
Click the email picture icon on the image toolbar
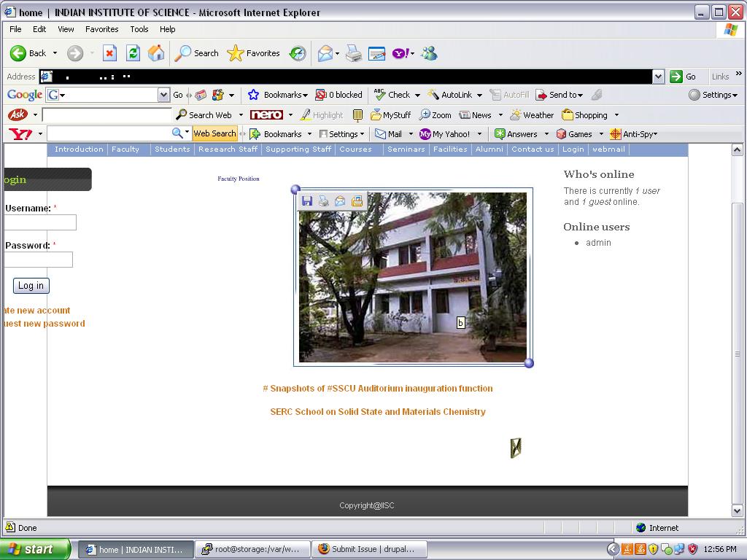click(x=340, y=201)
